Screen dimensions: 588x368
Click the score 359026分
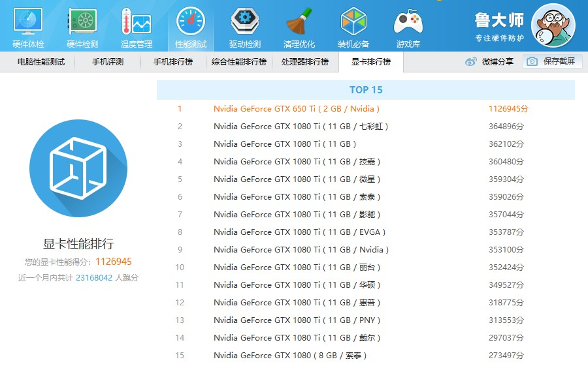pos(506,196)
